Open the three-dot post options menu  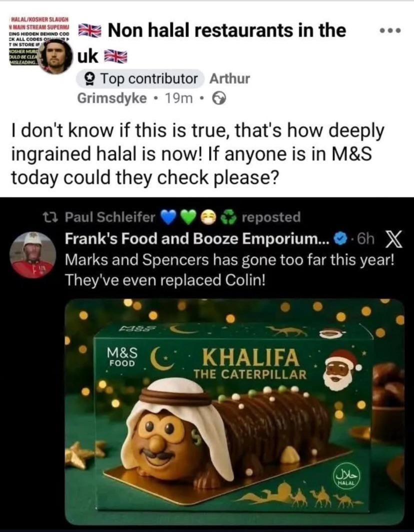point(390,30)
